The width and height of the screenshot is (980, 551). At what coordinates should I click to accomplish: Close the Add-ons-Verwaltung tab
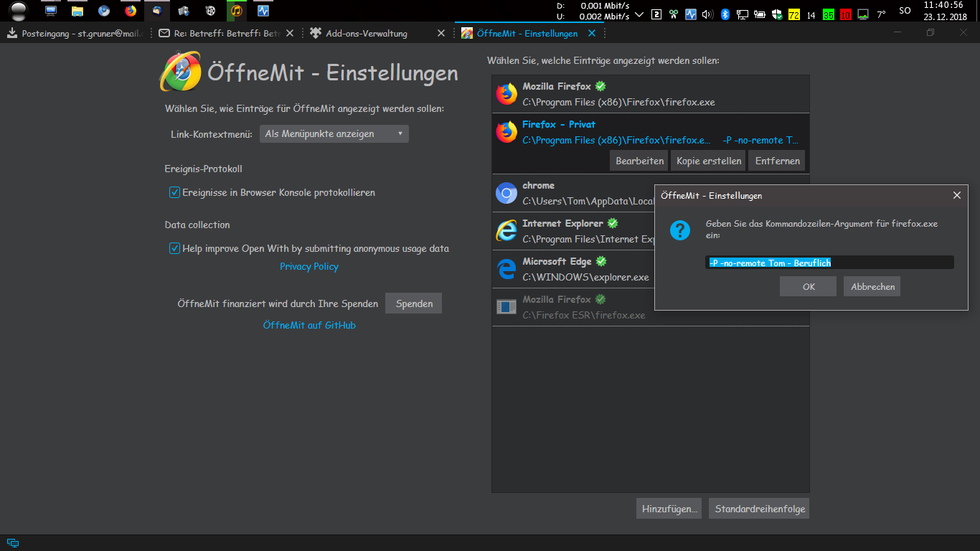pyautogui.click(x=441, y=33)
